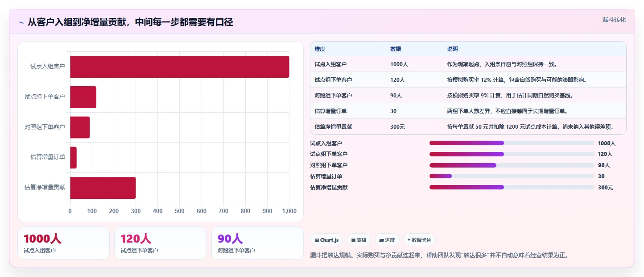
Task: Click the Chart.js chip
Action: coord(326,240)
